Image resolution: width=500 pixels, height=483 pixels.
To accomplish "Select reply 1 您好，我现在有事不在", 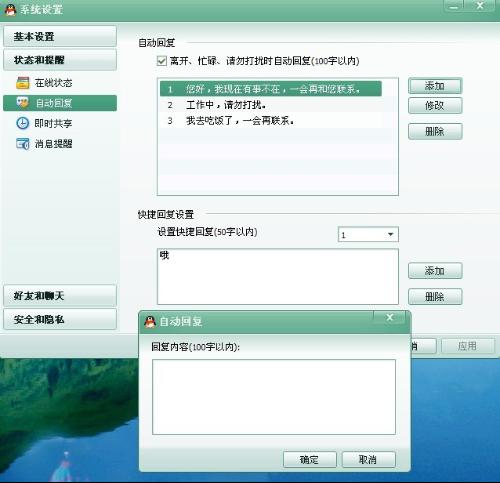I will click(x=271, y=89).
